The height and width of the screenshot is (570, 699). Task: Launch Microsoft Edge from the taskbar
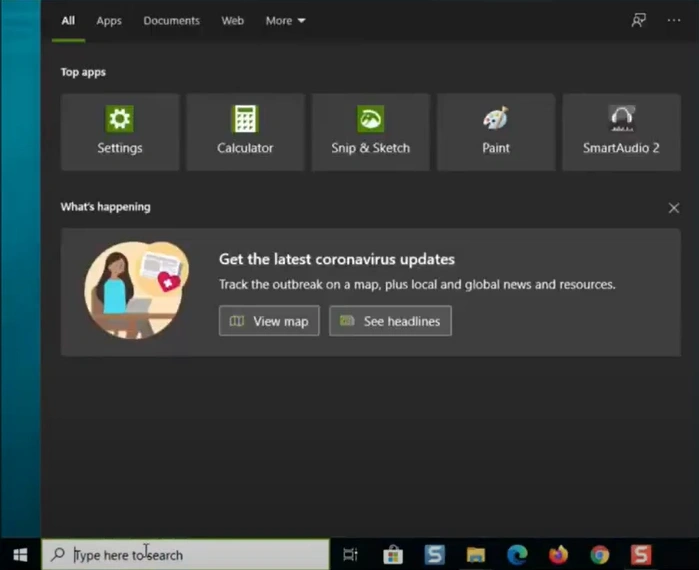[x=517, y=555]
